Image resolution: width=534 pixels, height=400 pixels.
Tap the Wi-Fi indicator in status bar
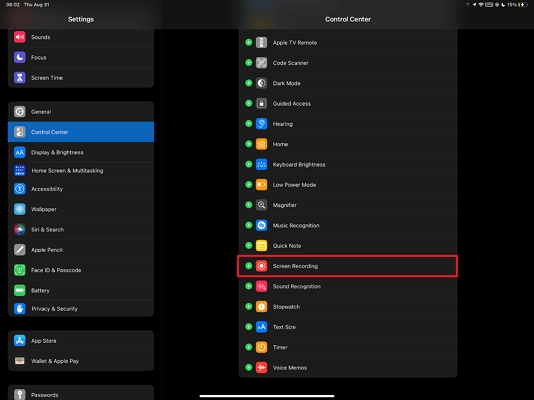coord(481,5)
